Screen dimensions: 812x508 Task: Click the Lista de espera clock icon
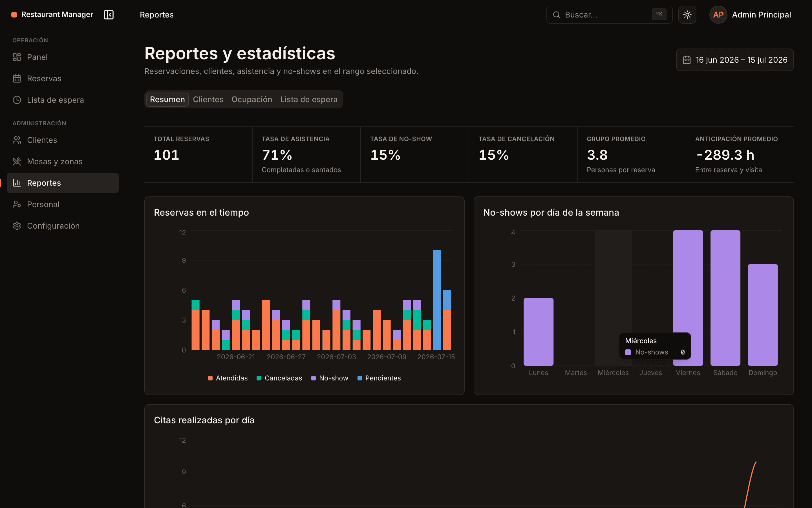[17, 100]
